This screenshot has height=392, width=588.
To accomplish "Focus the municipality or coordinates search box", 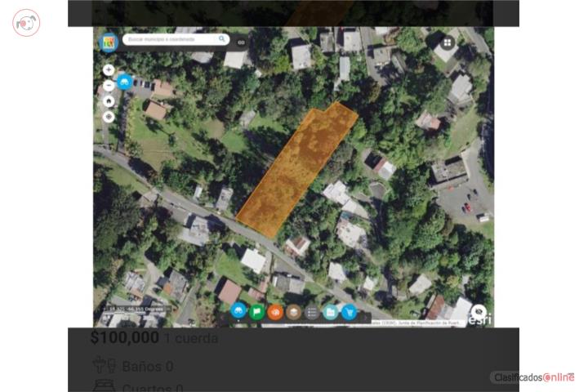I will [176, 39].
